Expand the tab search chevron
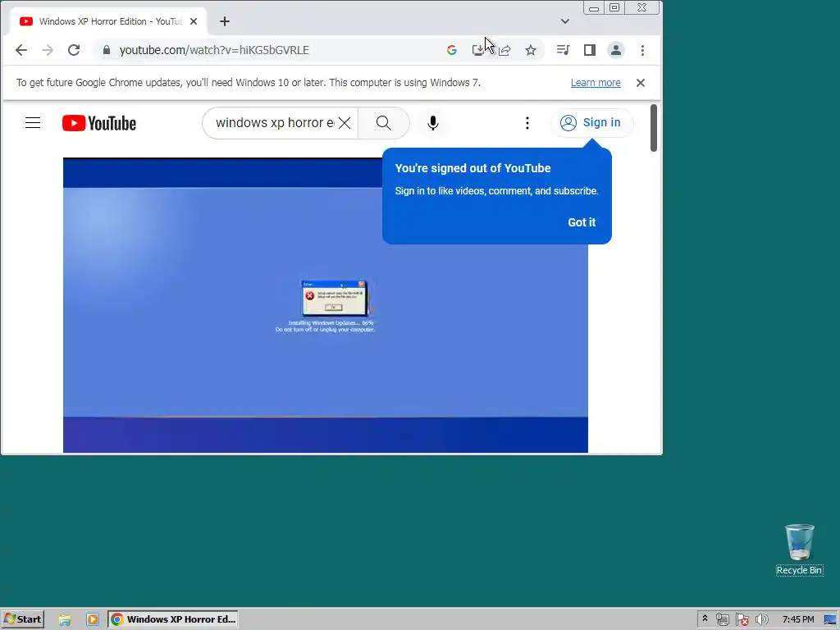The width and height of the screenshot is (840, 630). (x=564, y=21)
